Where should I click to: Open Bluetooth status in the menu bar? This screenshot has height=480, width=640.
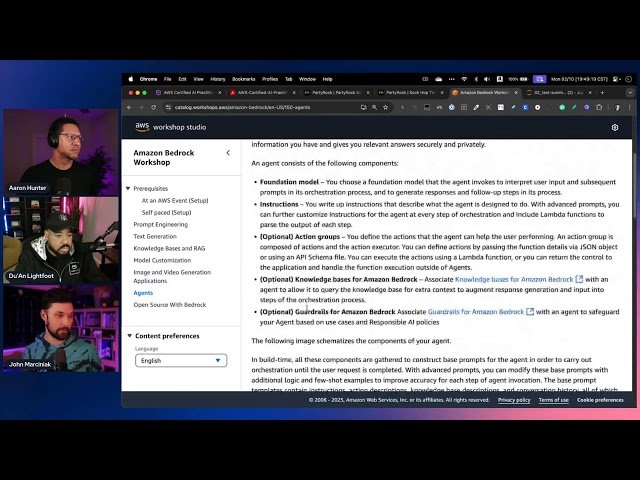coord(476,79)
